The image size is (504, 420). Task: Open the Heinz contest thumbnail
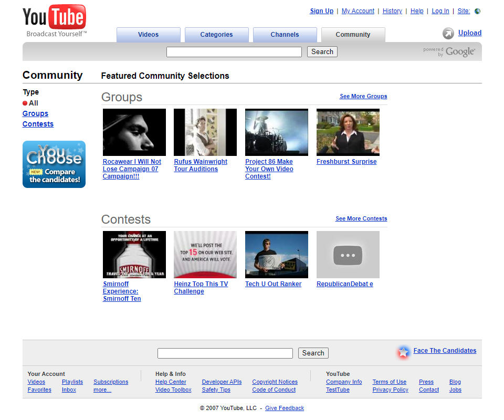(205, 255)
